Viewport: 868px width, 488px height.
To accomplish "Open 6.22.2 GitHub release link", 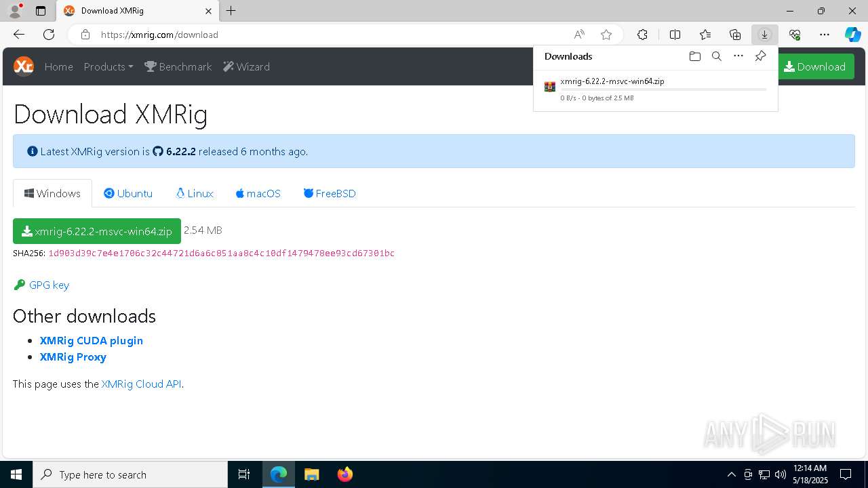I will [174, 151].
